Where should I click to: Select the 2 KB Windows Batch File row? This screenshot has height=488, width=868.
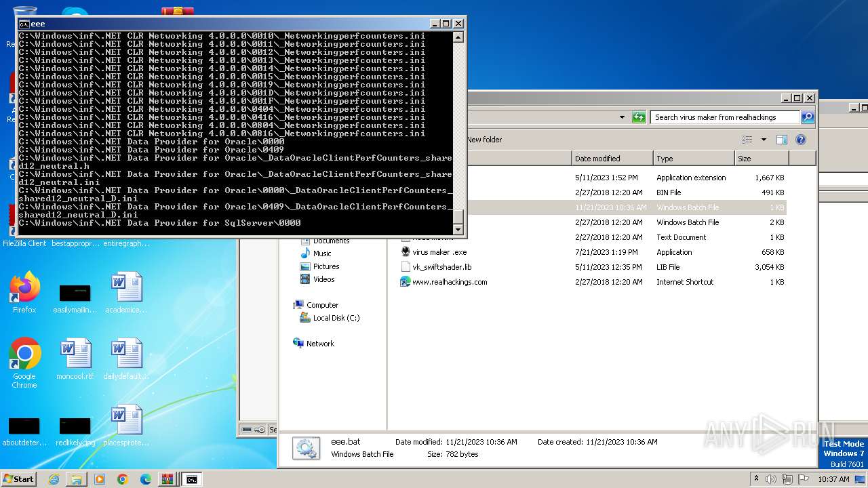(x=591, y=222)
